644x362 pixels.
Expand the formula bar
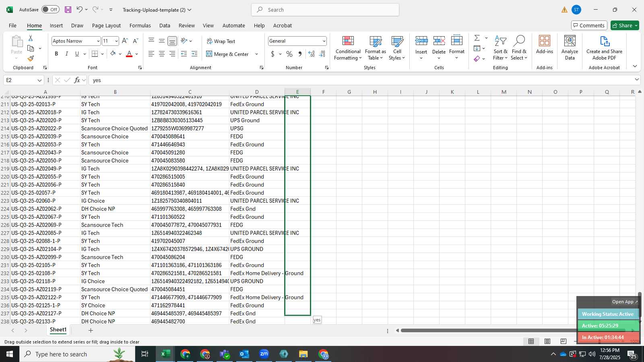(637, 80)
